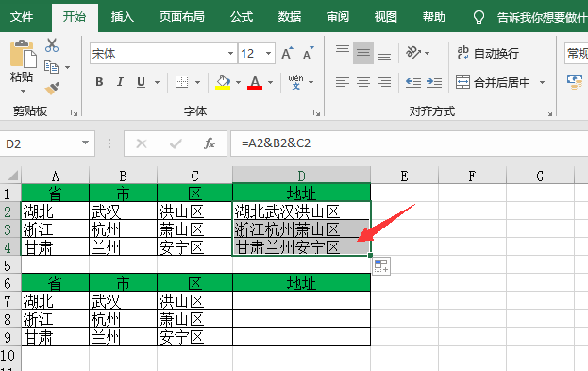The width and height of the screenshot is (588, 371).
Task: Align text left
Action: click(x=342, y=82)
